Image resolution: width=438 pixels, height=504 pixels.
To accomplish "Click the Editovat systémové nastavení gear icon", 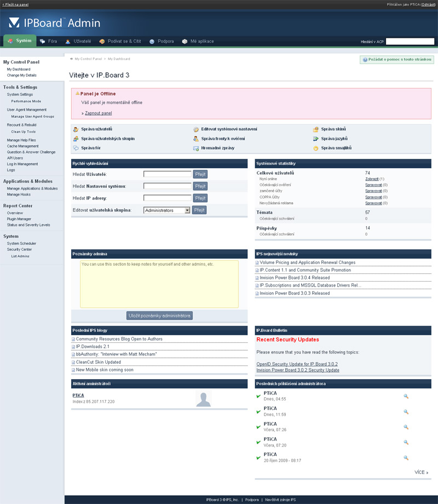I will pos(196,129).
